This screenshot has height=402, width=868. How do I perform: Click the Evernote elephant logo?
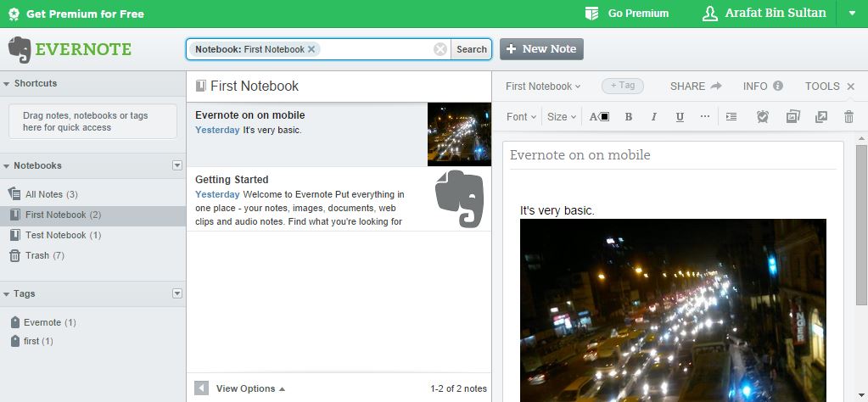click(20, 50)
